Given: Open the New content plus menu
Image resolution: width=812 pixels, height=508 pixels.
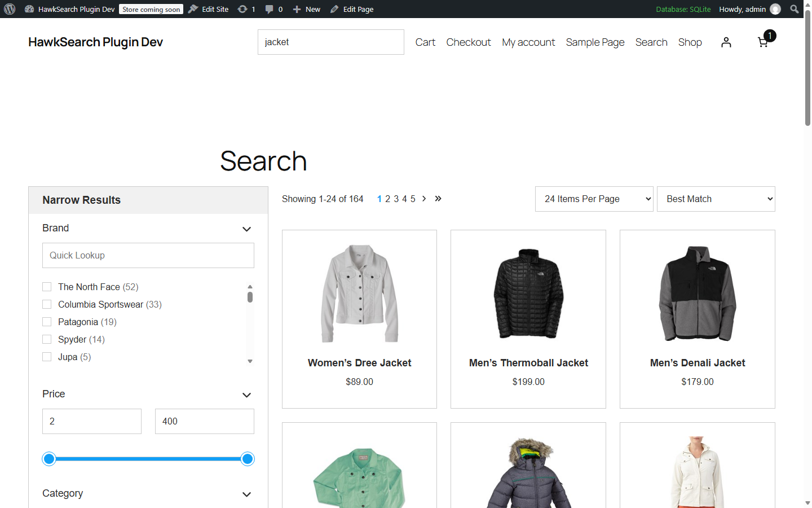Looking at the screenshot, I should [x=307, y=9].
